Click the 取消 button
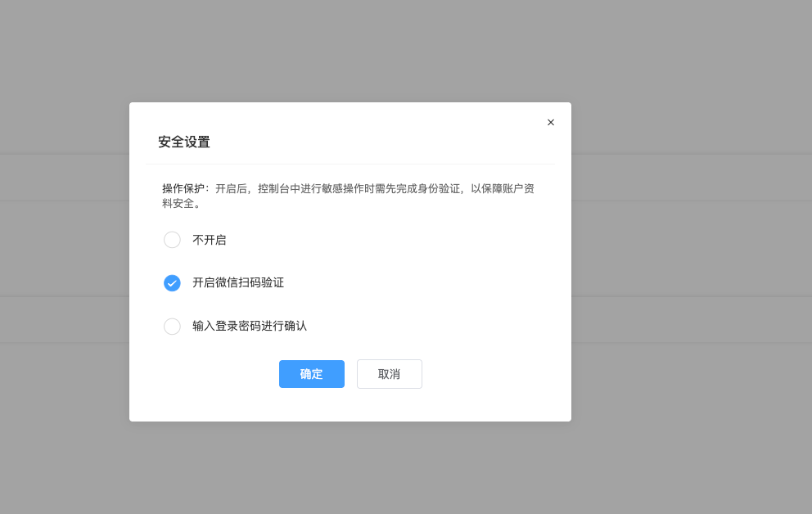The height and width of the screenshot is (514, 812). click(390, 374)
